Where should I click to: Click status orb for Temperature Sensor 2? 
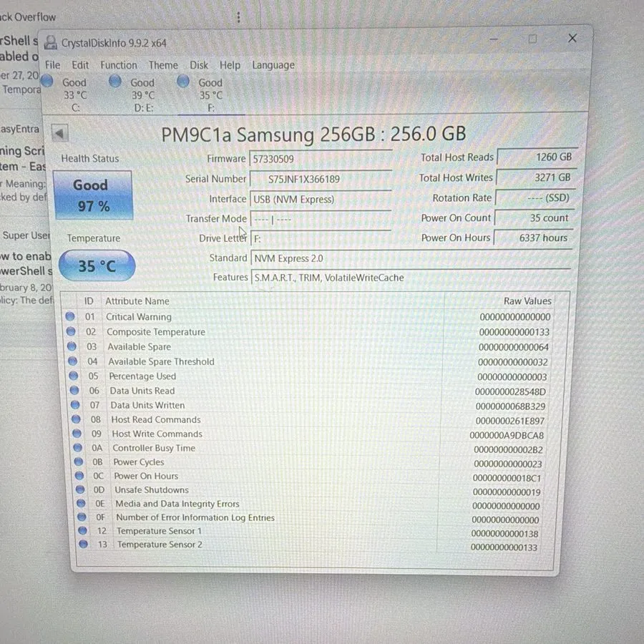[84, 544]
